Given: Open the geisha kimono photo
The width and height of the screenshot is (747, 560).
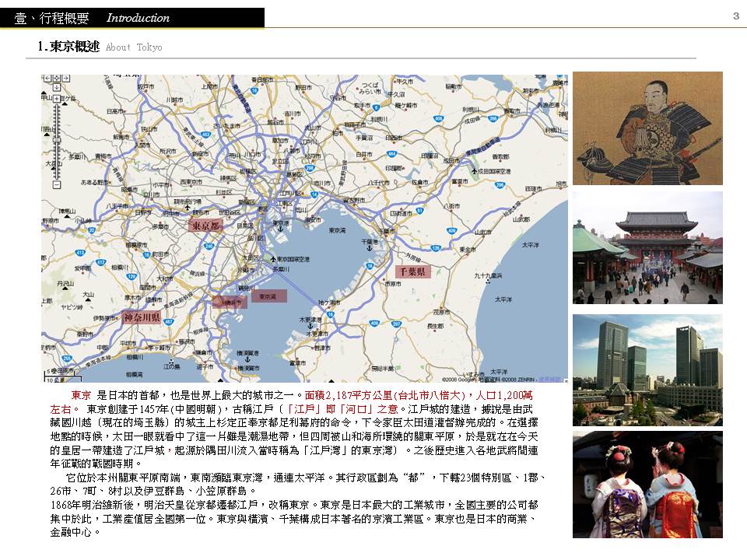Looking at the screenshot, I should pos(647,485).
